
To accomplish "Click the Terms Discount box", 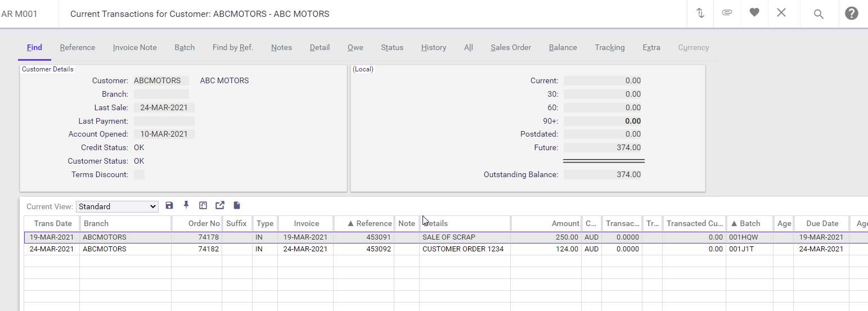I will click(139, 174).
